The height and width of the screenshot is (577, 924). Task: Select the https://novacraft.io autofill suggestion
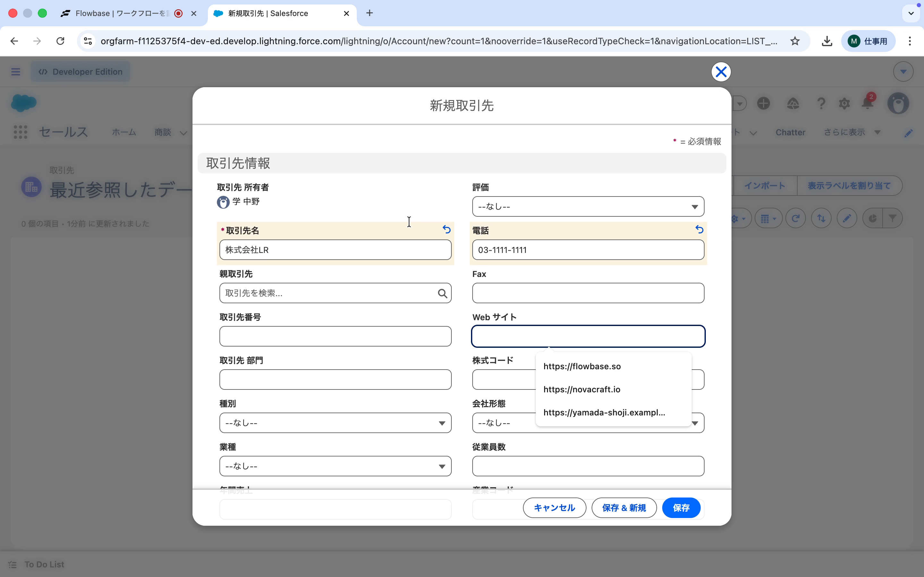582,389
